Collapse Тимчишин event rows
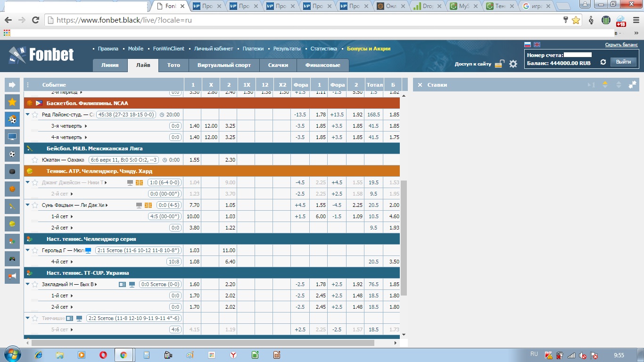 (x=28, y=318)
